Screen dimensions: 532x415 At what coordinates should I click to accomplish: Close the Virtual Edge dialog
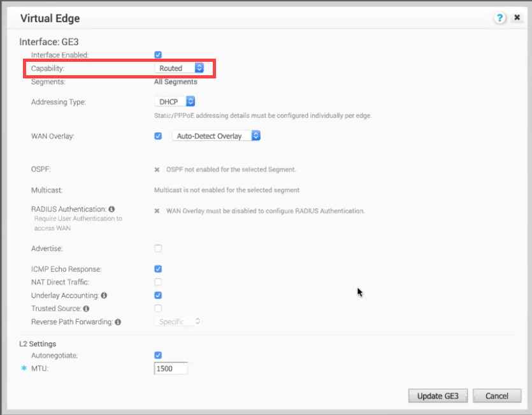pos(517,17)
